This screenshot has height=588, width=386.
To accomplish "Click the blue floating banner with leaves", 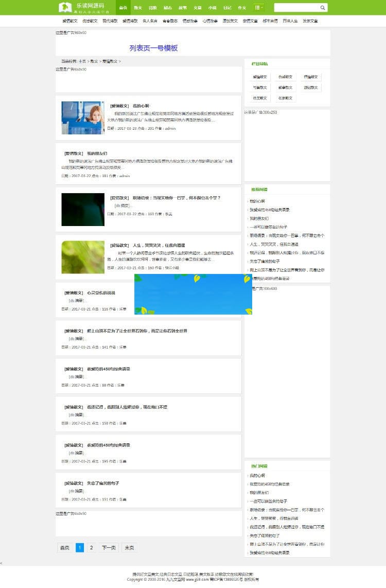I will (193, 294).
